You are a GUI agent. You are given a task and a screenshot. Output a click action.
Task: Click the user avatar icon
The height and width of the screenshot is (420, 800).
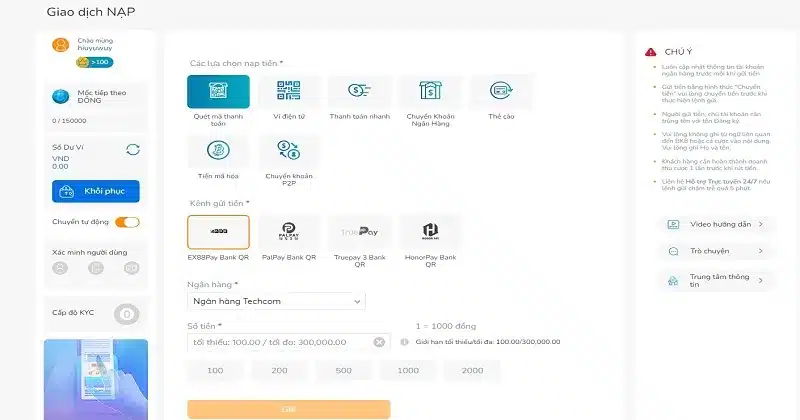[61, 45]
